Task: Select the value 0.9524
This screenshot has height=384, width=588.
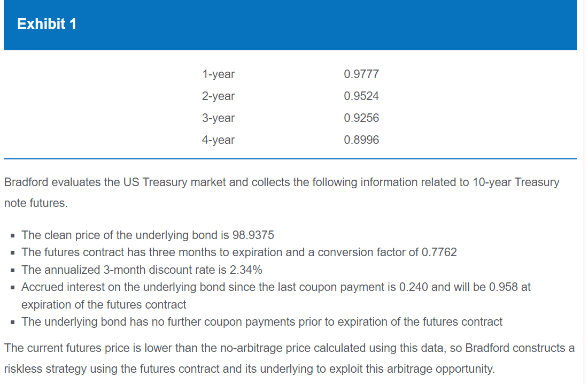Action: tap(361, 96)
